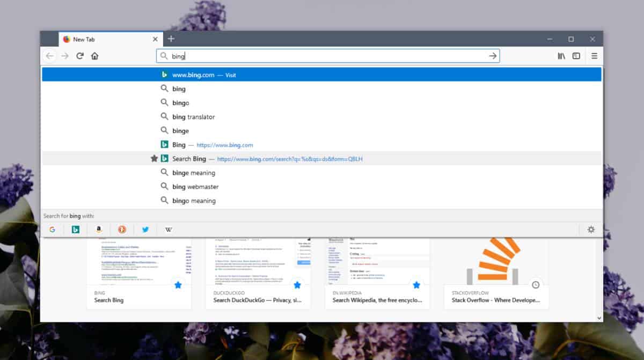The width and height of the screenshot is (644, 360).
Task: Search with Google one-click engine icon
Action: click(52, 230)
